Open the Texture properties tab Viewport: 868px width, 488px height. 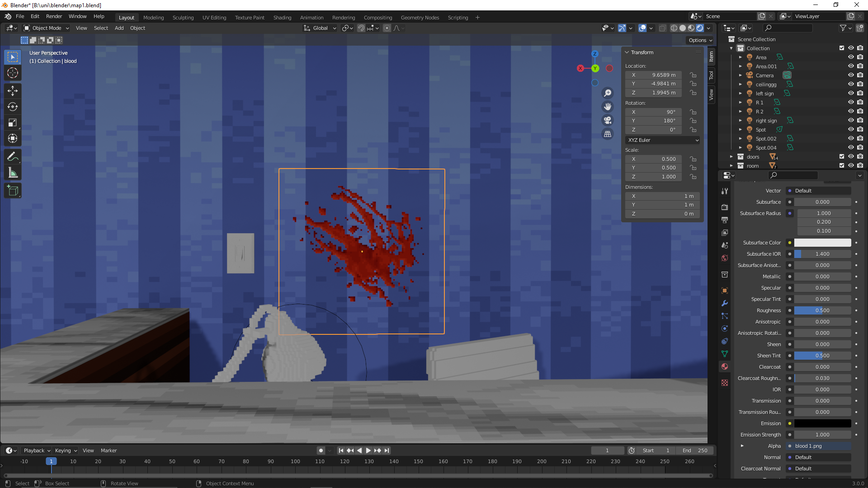click(x=725, y=383)
